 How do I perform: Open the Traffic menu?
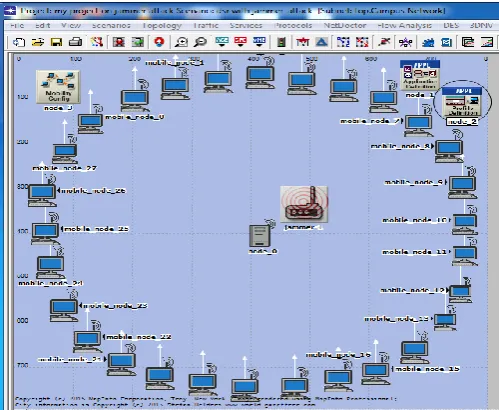(206, 25)
